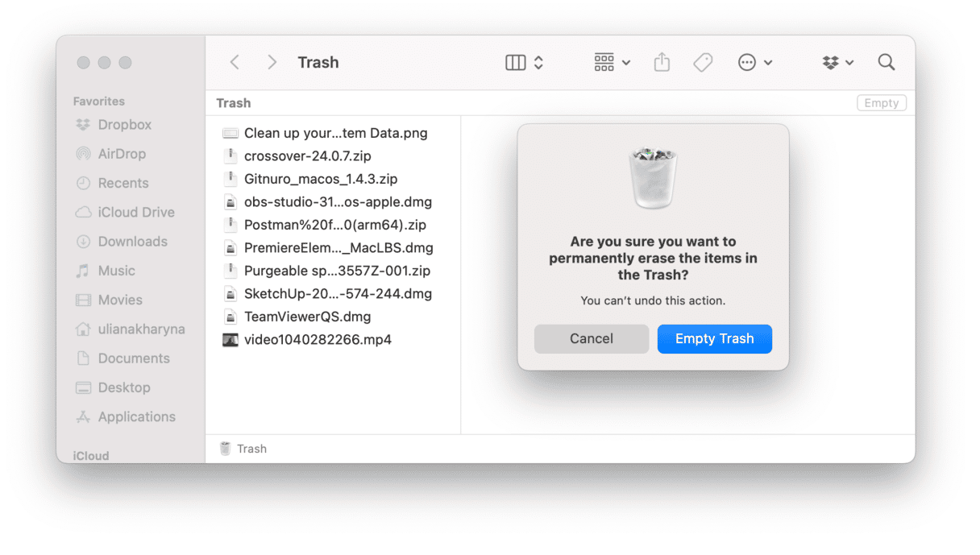This screenshot has width=980, height=555.
Task: Click the Empty button below toolbar
Action: [881, 103]
